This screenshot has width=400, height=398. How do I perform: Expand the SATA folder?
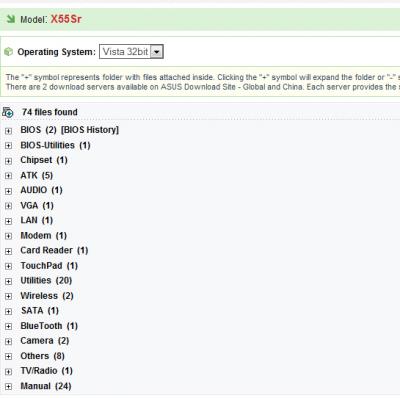[x=8, y=311]
